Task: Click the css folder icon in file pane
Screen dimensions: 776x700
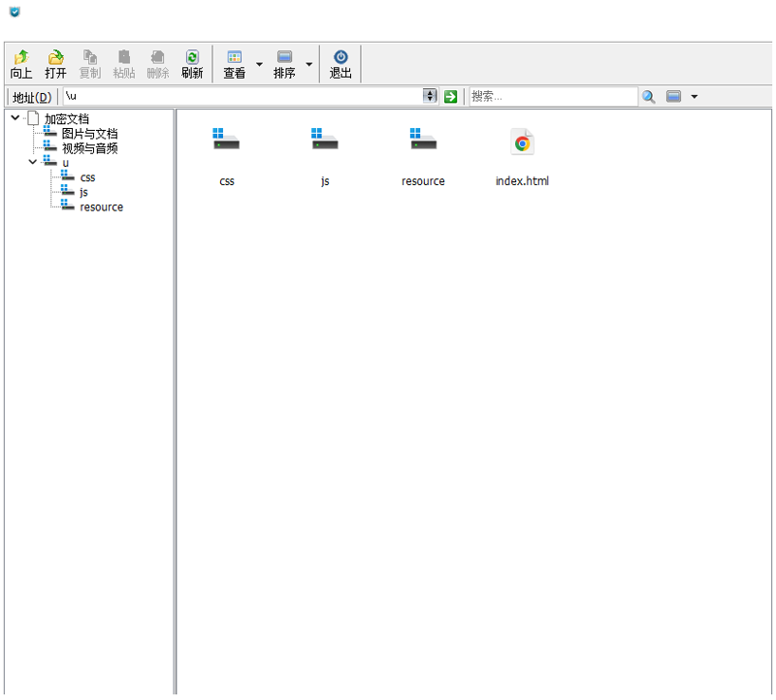Action: point(226,139)
